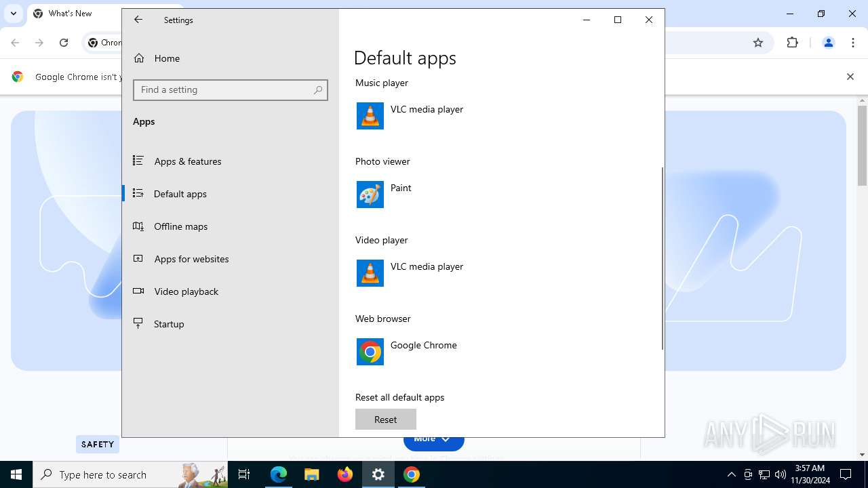
Task: Open Video playback settings
Action: [x=231, y=291]
